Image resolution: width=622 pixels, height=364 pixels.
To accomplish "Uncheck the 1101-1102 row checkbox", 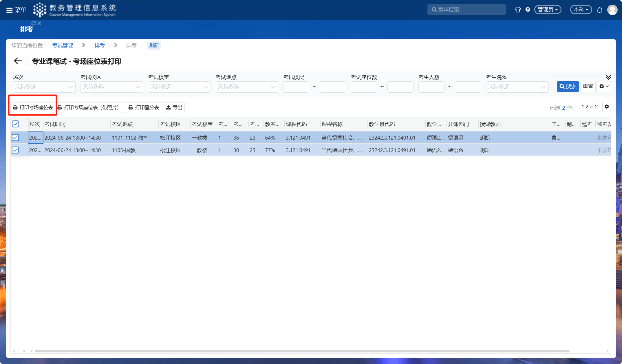I will [16, 138].
